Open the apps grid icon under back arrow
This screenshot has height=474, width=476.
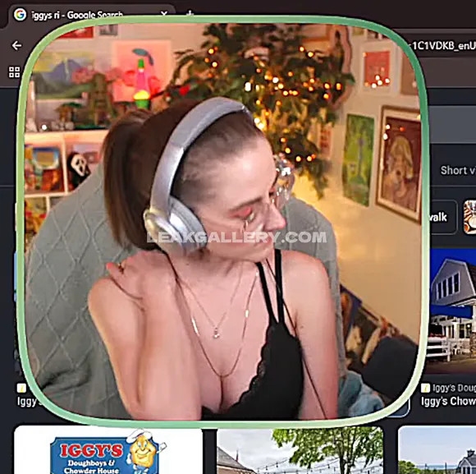pyautogui.click(x=14, y=72)
